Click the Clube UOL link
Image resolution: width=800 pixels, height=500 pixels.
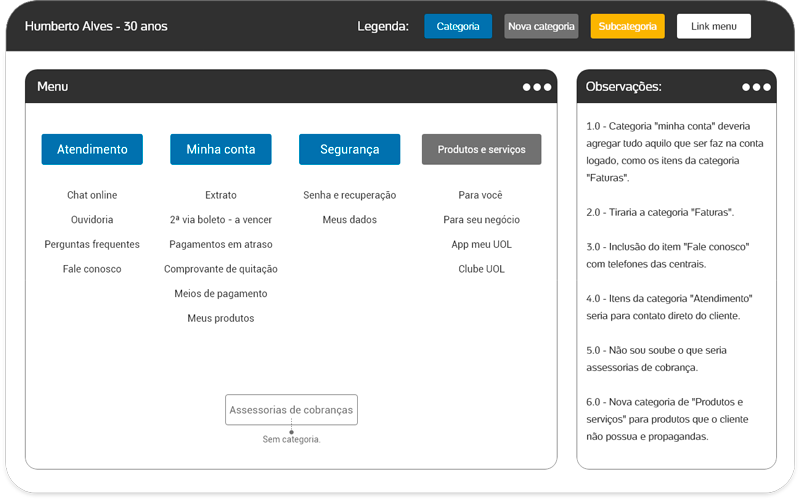coord(481,269)
